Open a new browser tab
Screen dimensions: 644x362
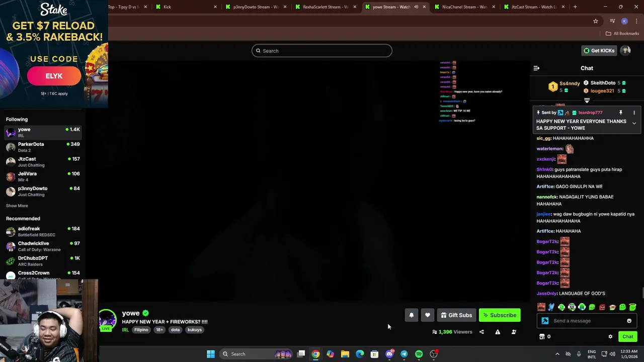pyautogui.click(x=575, y=7)
